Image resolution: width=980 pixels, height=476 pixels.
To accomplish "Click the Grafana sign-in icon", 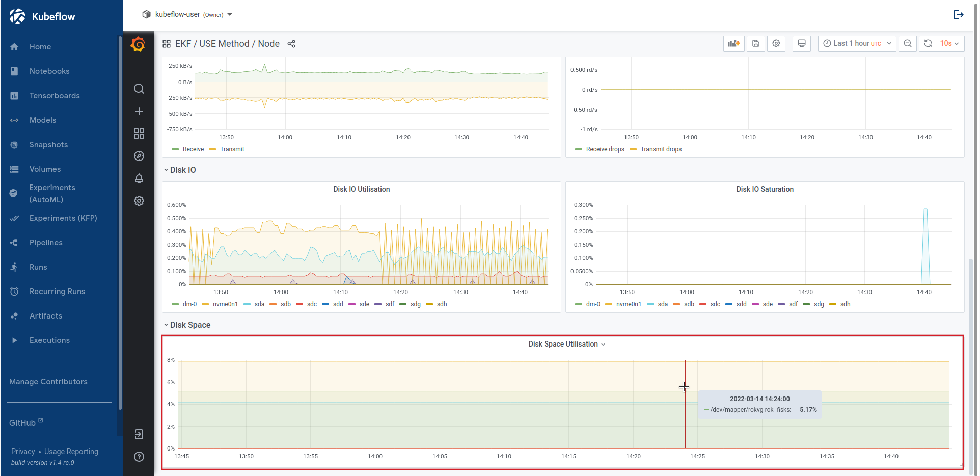I will pos(139,434).
